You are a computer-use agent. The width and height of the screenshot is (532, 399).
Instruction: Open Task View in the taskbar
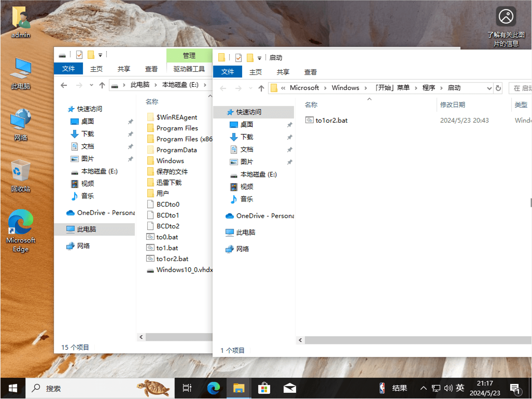pos(187,388)
